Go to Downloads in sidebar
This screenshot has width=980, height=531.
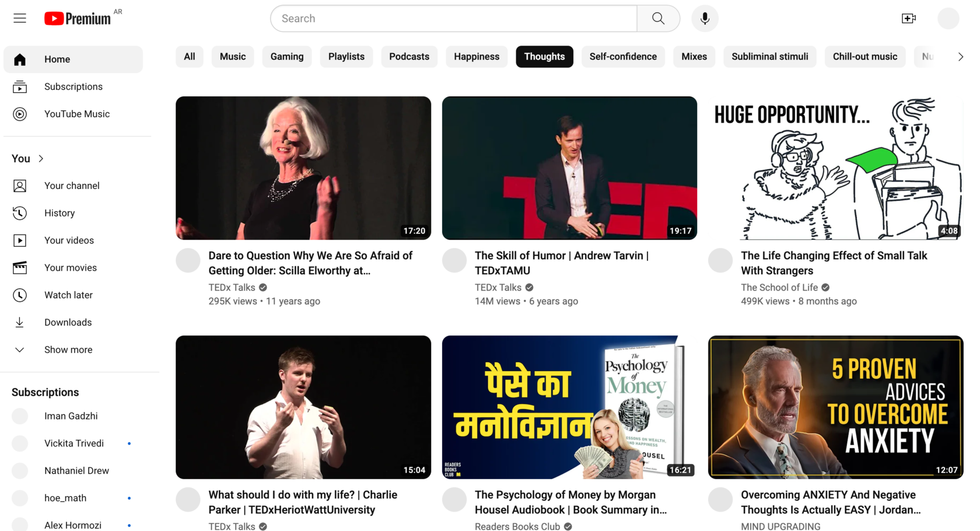(68, 323)
